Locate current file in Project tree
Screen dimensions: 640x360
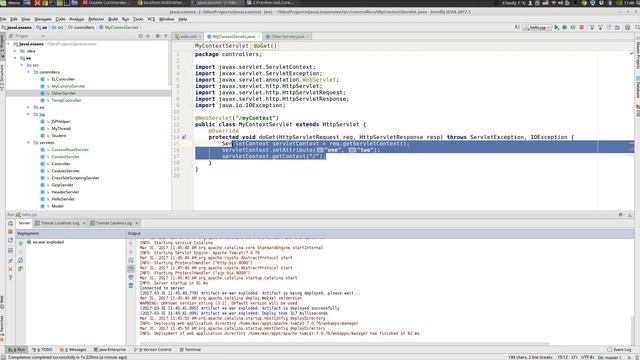[140, 36]
